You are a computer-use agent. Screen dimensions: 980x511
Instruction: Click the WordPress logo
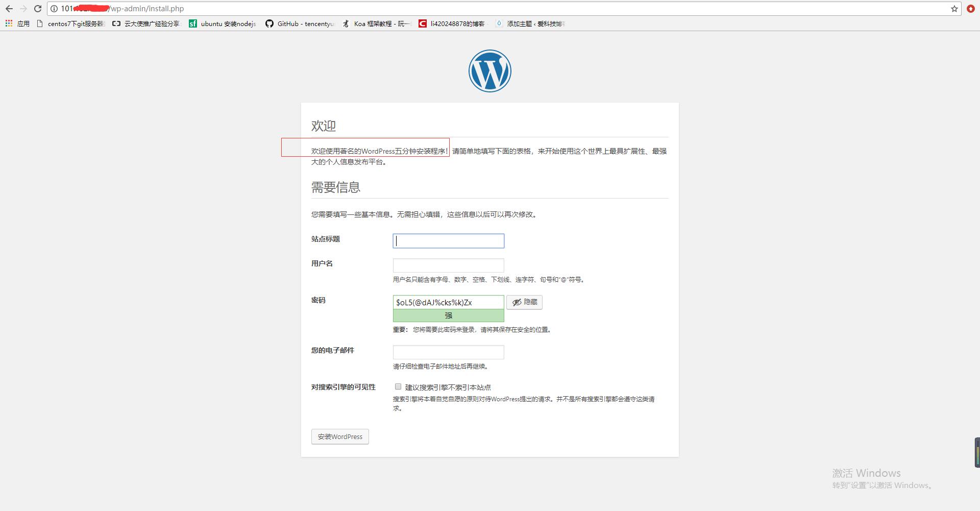490,71
